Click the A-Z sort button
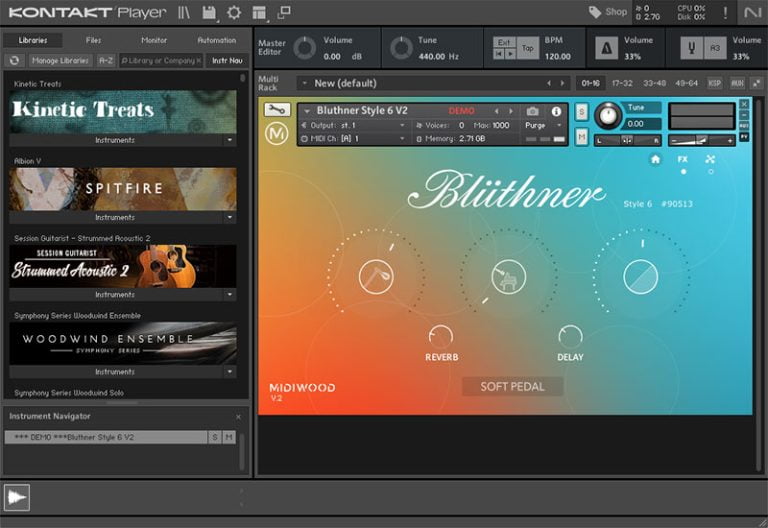The width and height of the screenshot is (768, 528). [x=106, y=60]
